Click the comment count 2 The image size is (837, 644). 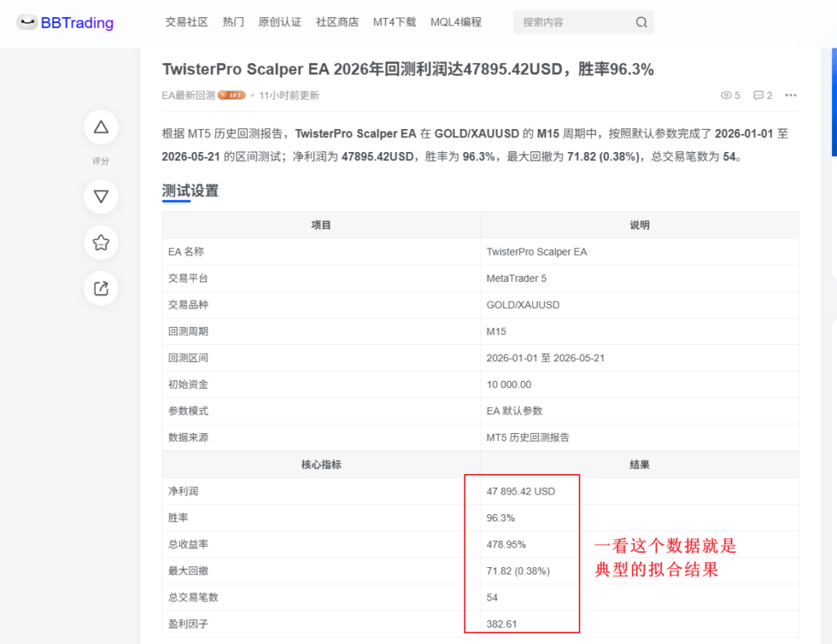(x=769, y=96)
